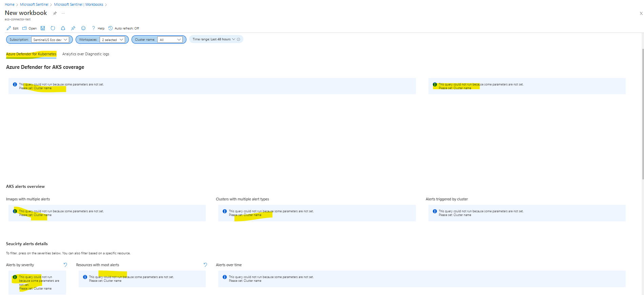Click the Clusters with multiple alert types label
This screenshot has width=644, height=295.
[242, 199]
